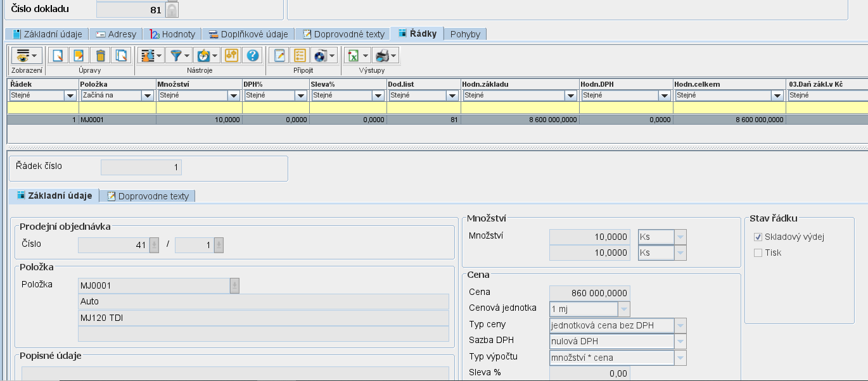Enable the Tisk checkbox
Image resolution: width=868 pixels, height=381 pixels.
[758, 253]
